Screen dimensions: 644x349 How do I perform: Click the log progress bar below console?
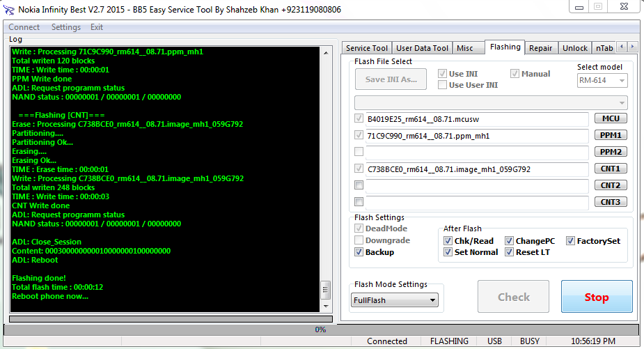pyautogui.click(x=171, y=318)
